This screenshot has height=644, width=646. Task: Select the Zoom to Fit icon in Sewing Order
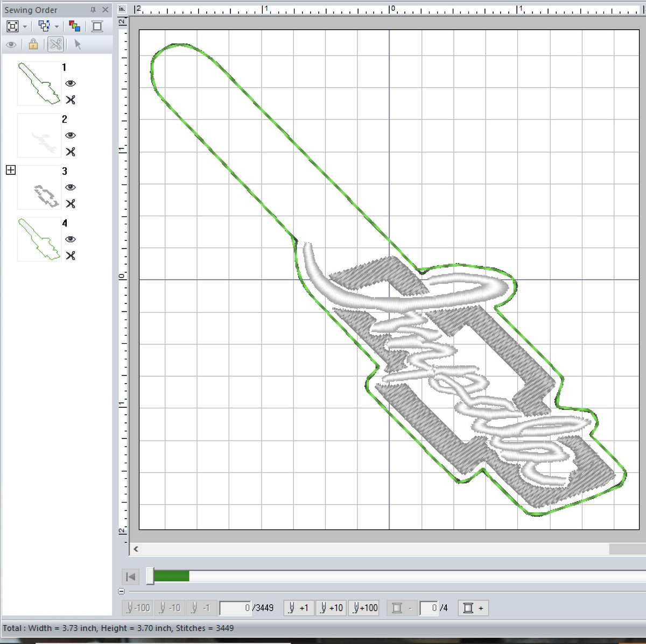point(12,26)
